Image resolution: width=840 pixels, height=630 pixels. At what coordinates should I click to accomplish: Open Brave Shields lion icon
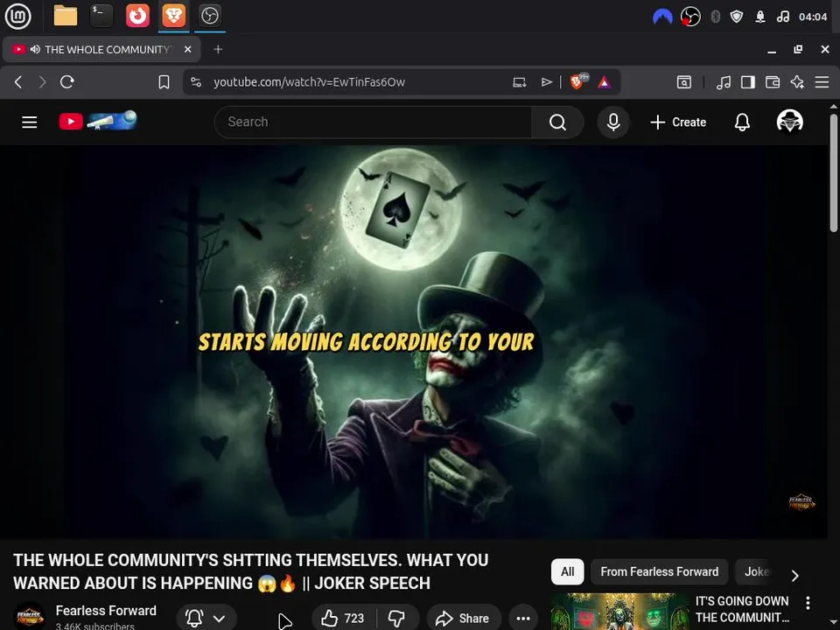578,81
